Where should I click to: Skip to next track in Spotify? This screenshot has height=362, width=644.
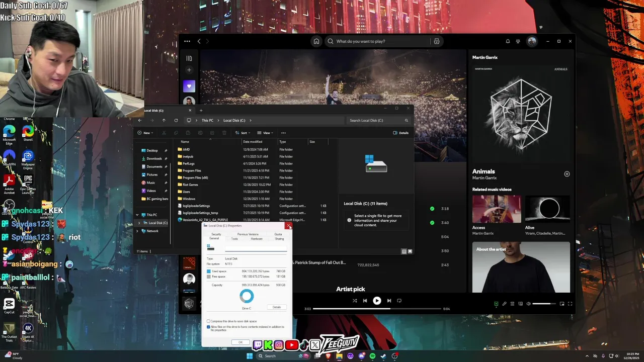pos(389,301)
